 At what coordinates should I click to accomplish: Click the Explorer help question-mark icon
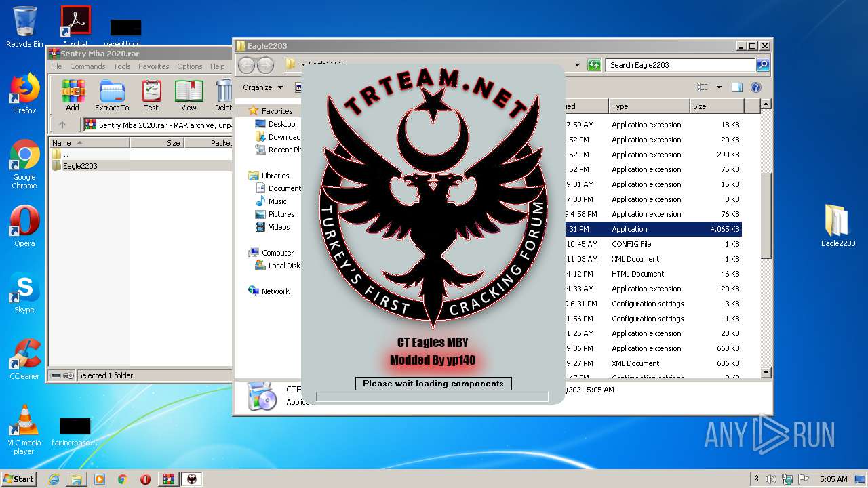point(756,87)
